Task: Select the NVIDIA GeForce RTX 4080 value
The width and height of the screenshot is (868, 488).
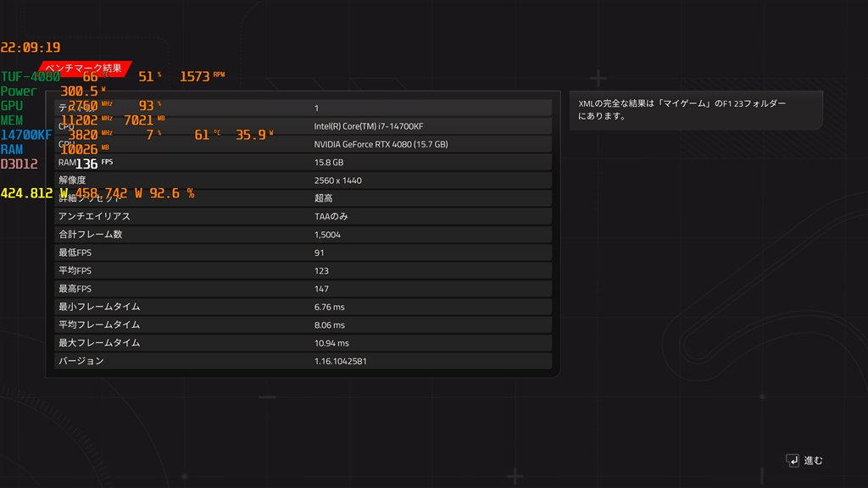Action: pos(381,144)
